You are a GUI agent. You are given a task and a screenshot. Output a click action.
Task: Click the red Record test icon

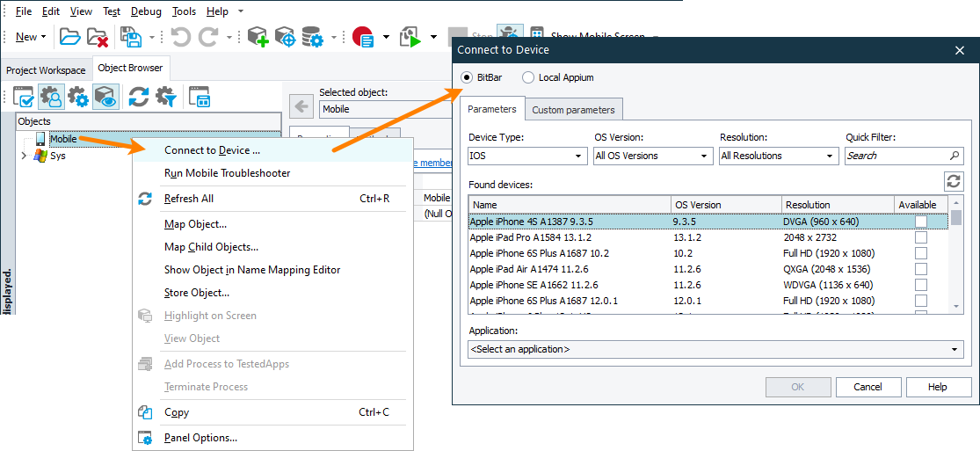[x=362, y=37]
